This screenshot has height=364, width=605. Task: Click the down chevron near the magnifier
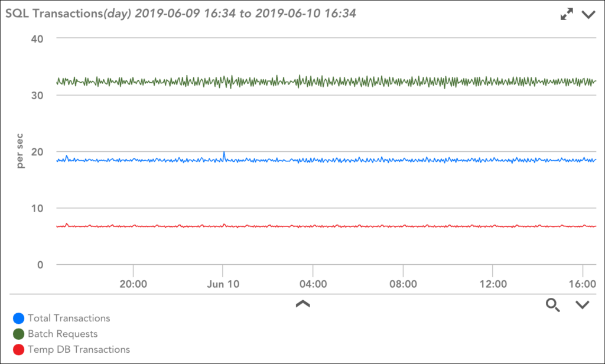coord(581,305)
